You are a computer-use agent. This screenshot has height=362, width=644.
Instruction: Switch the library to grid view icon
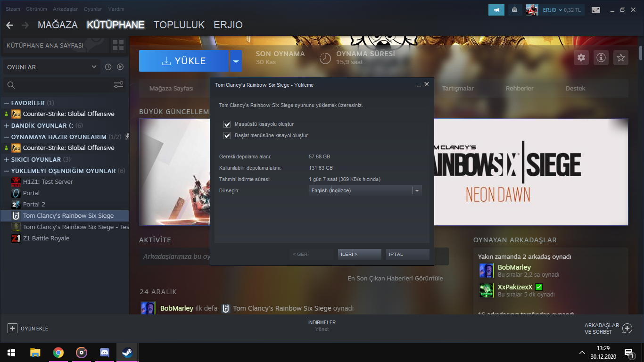coord(118,45)
